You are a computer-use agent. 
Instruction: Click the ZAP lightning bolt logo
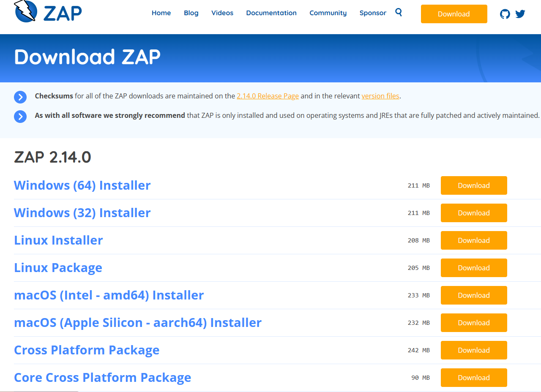[x=25, y=11]
